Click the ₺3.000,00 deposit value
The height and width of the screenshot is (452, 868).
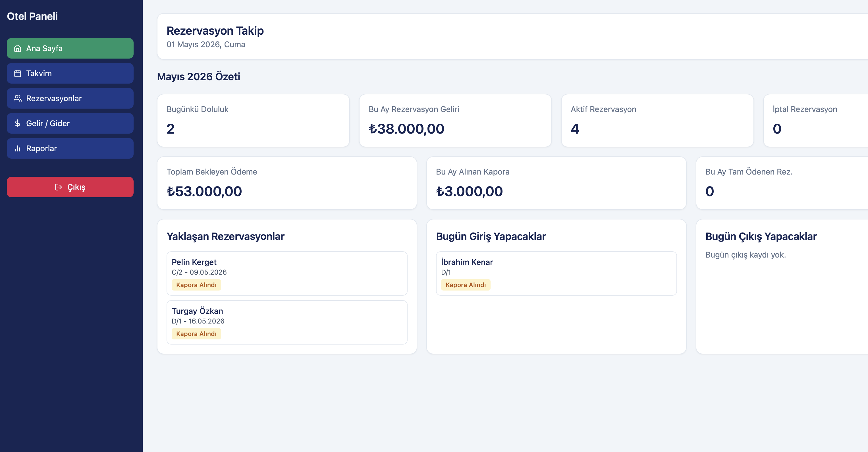469,191
